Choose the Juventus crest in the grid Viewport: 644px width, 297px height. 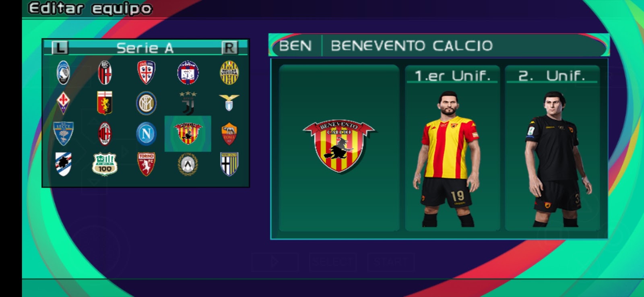[x=188, y=103]
